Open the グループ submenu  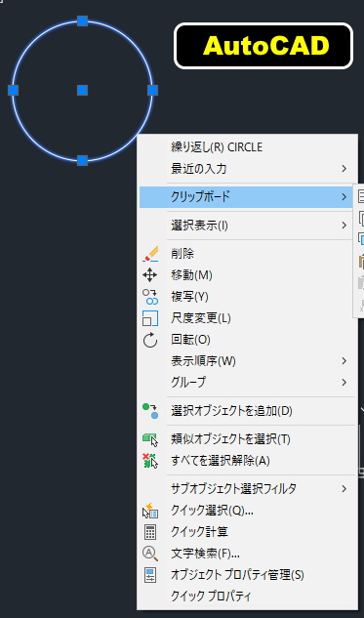point(248,383)
